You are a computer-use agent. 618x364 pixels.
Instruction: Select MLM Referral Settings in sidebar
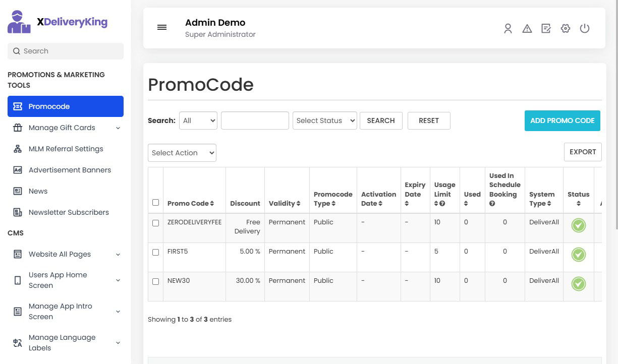(65, 149)
